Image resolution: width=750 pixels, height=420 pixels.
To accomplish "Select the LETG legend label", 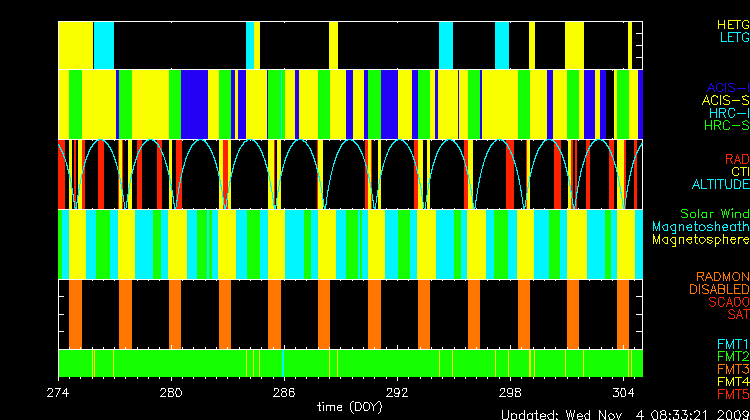I will coord(733,37).
